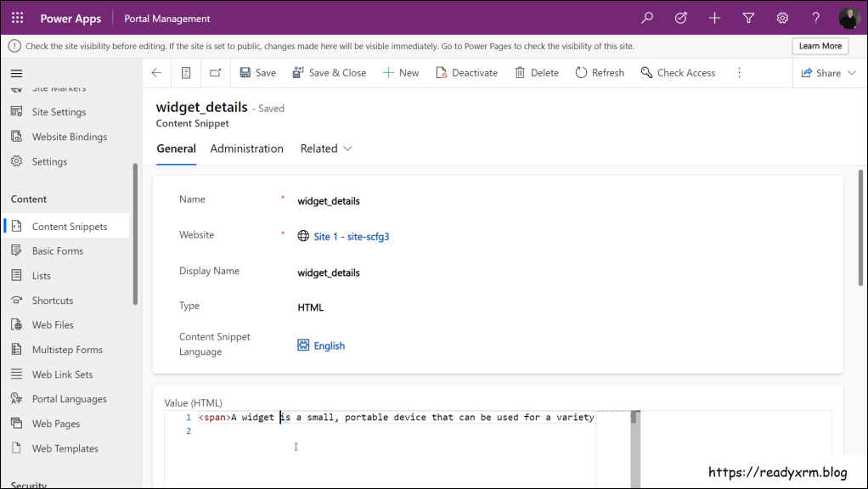Go back using the left arrow
868x489 pixels.
156,73
